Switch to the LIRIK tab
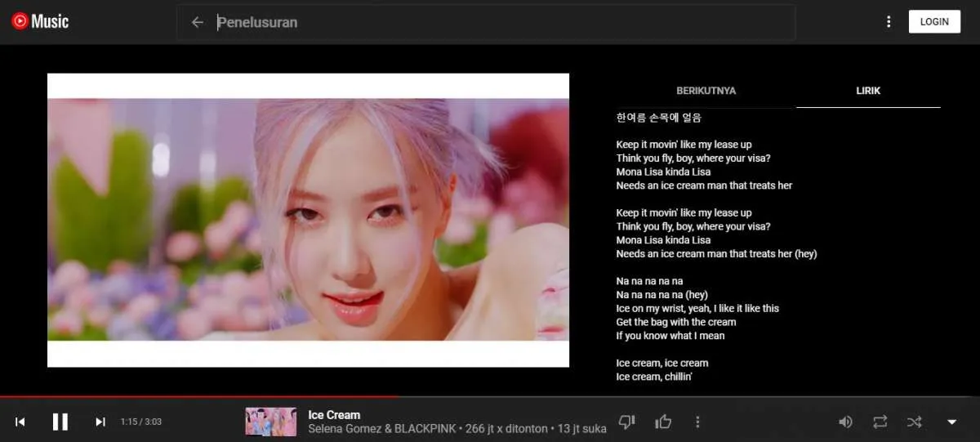This screenshot has height=442, width=980. (x=868, y=91)
